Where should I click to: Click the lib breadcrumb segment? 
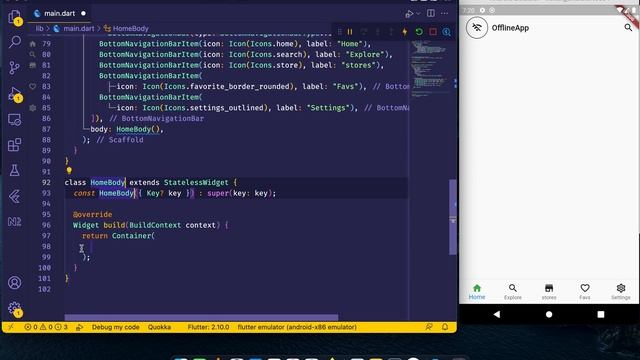tap(39, 29)
